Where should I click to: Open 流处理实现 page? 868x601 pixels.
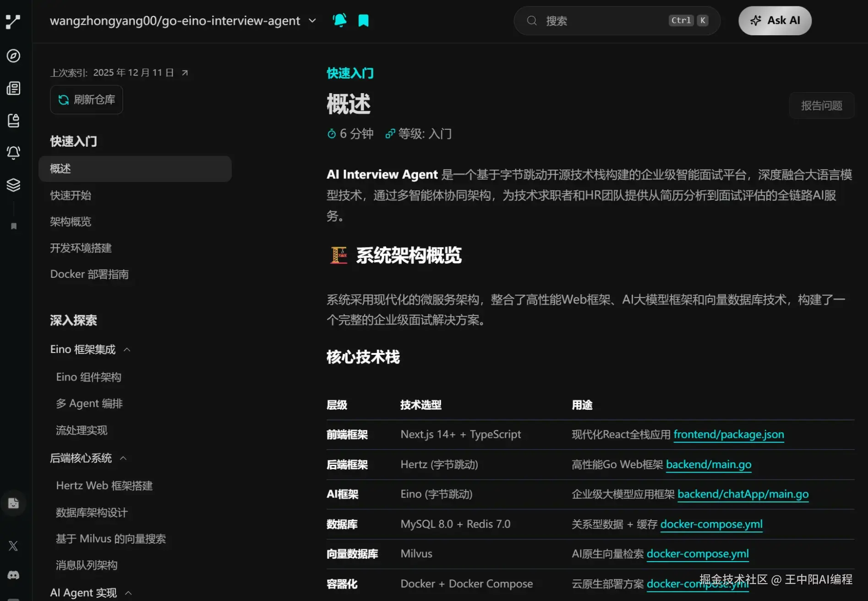[x=82, y=430]
